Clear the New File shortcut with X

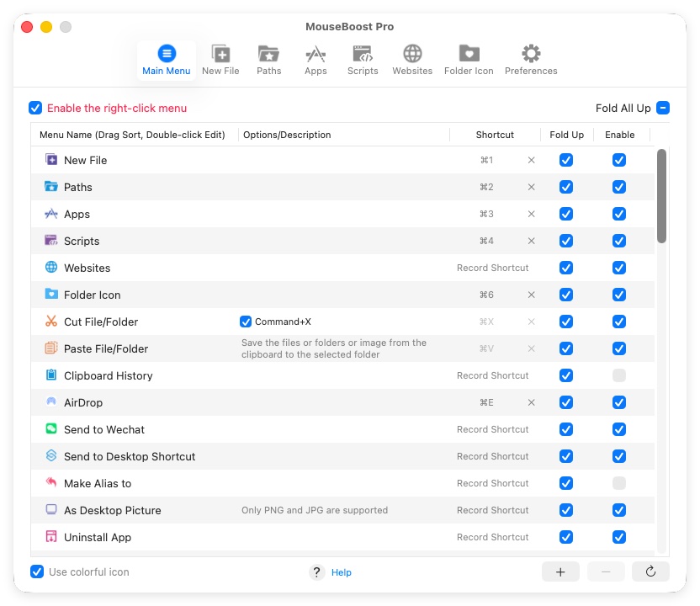coord(531,160)
